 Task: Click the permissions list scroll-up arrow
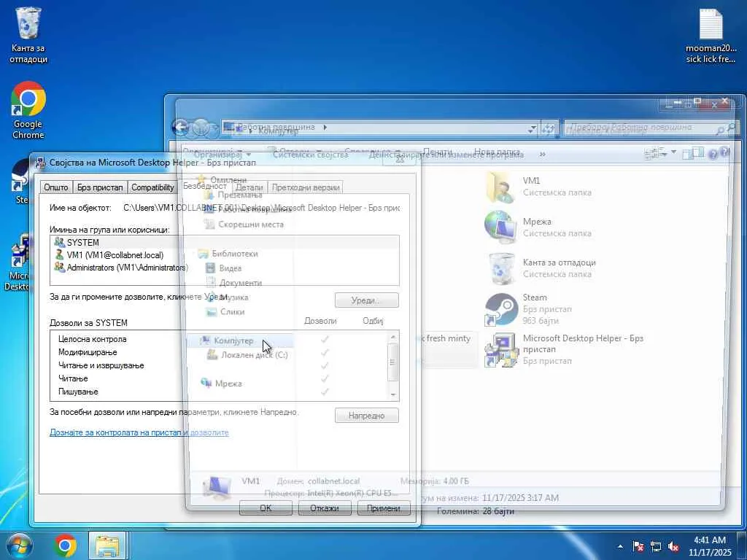pyautogui.click(x=392, y=337)
